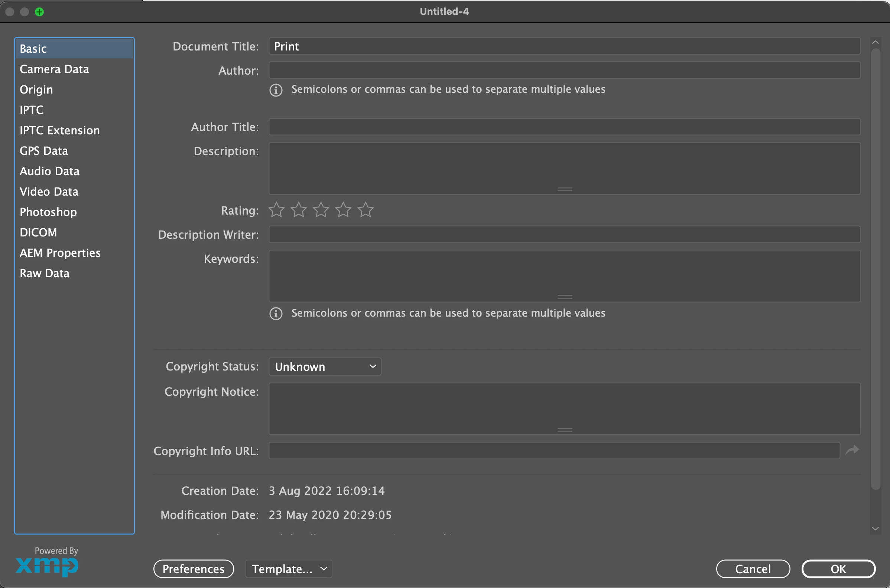The image size is (890, 588).
Task: Set rating to three stars
Action: [x=321, y=210]
